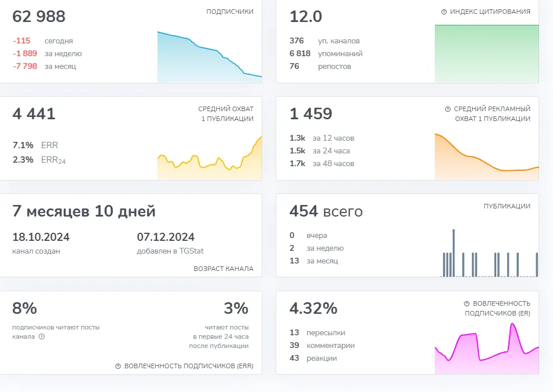This screenshot has width=553, height=392.
Task: Click help icon near Средний рекламный охват
Action: click(448, 109)
